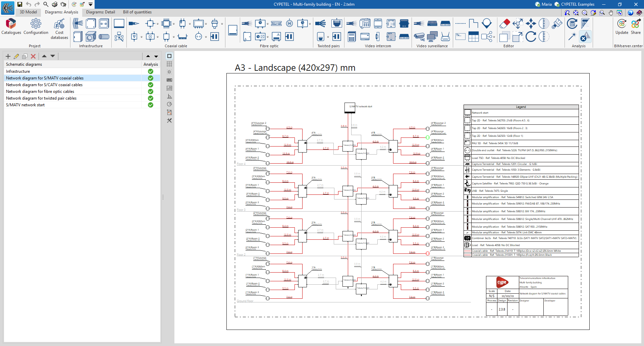Expand the Twisted pairs outlet dropdown arrow
644x346 pixels.
pos(328,37)
